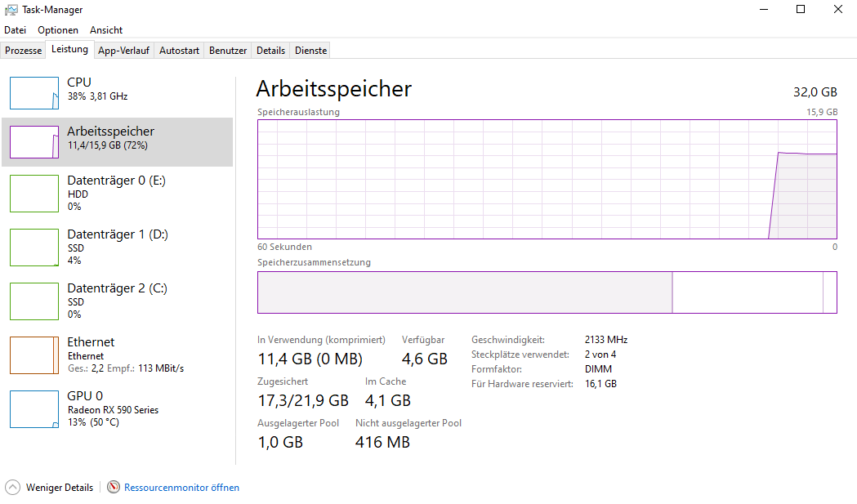857x504 pixels.
Task: Switch to the Dienste tab
Action: pos(310,51)
